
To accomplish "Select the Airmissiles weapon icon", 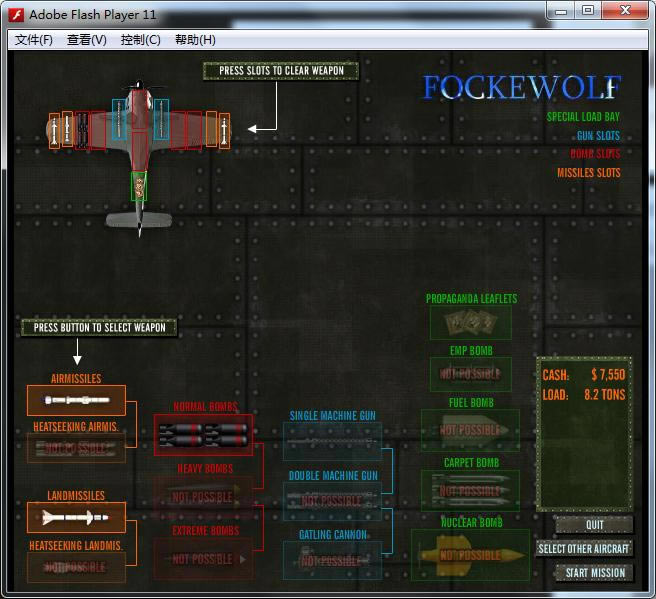I will [x=76, y=400].
